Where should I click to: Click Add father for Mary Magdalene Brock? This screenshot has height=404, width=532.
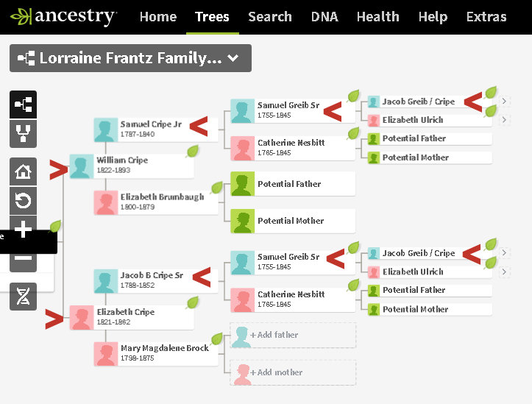(293, 336)
